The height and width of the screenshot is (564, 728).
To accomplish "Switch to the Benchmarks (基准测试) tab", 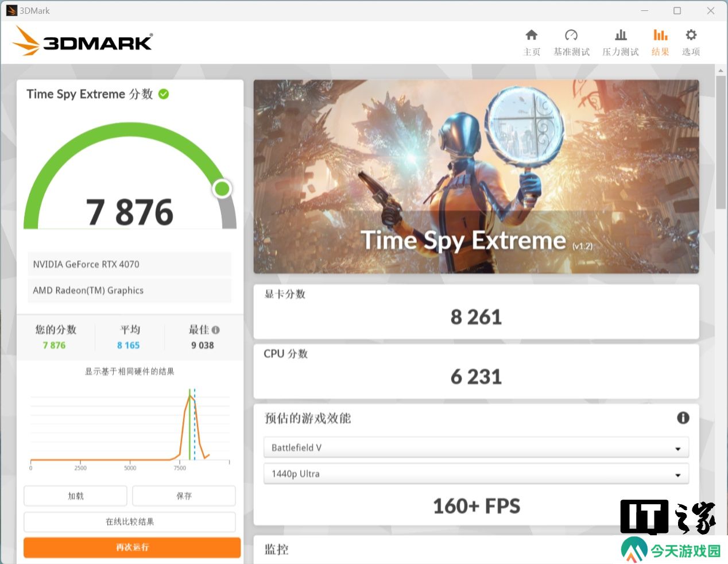I will click(x=571, y=43).
